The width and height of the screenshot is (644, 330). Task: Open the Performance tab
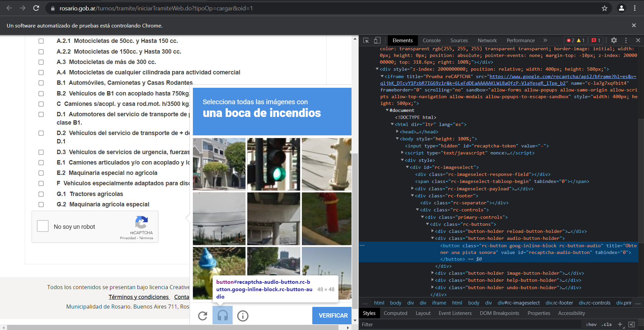coord(521,41)
